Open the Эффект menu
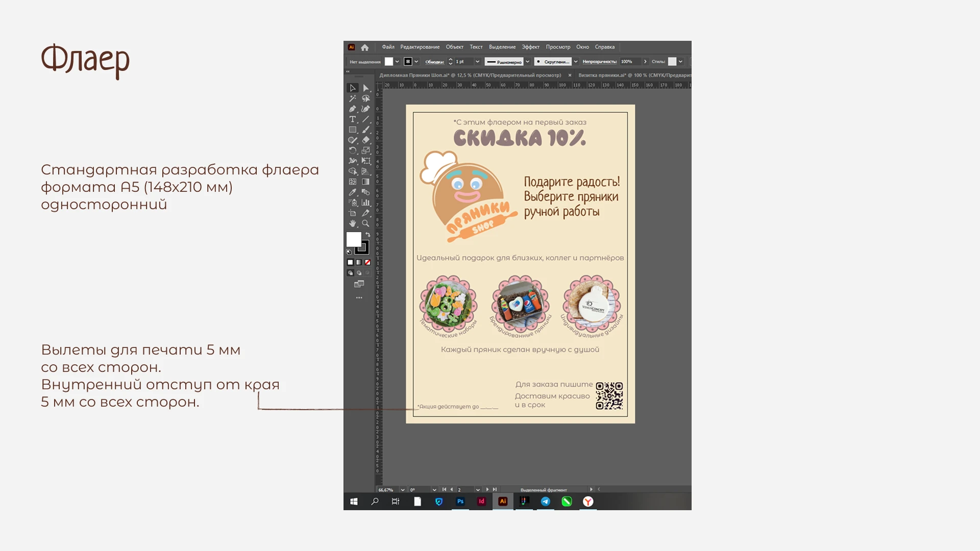980x551 pixels. point(530,47)
